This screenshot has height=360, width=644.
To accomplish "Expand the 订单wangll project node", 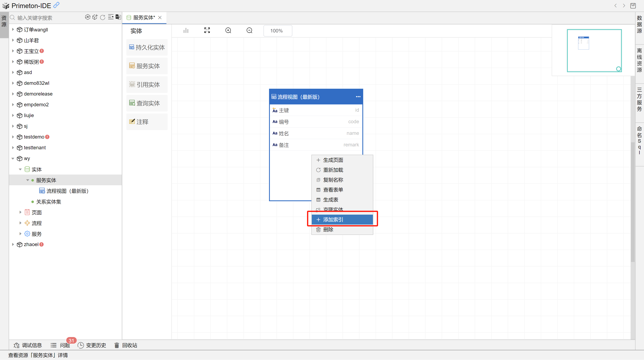I will point(13,30).
